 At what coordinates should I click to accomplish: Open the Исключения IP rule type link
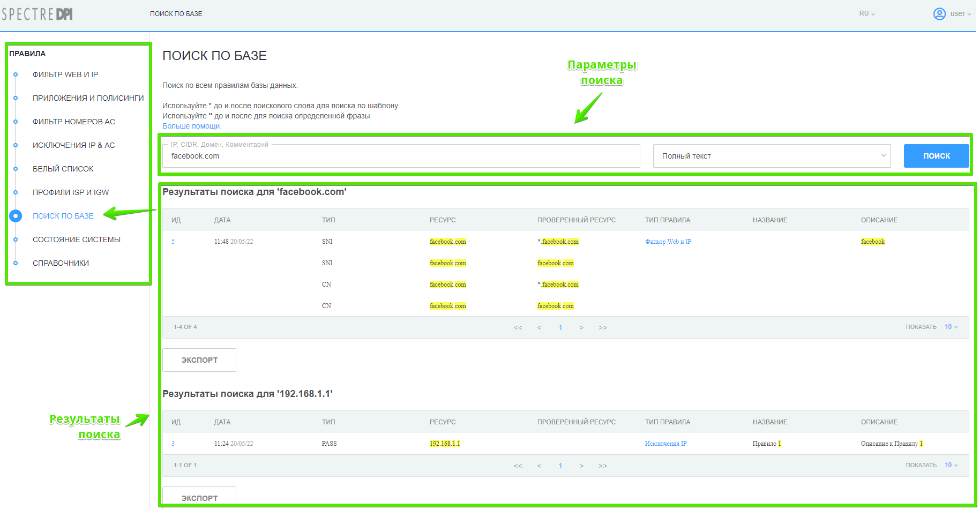[665, 444]
